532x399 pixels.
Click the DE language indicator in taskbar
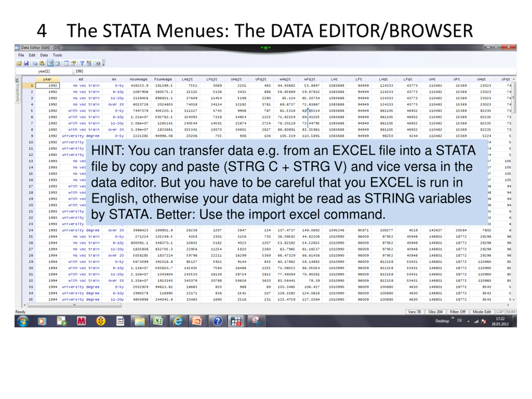tap(460, 320)
